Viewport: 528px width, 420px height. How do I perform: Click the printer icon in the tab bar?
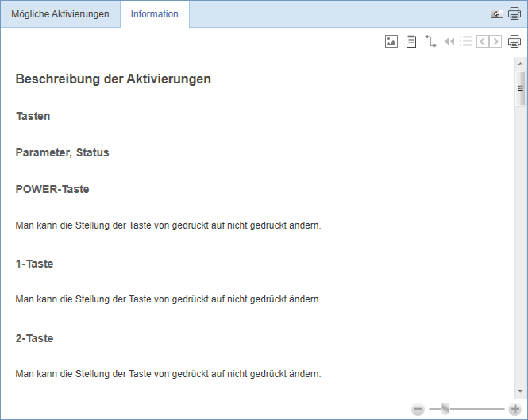coord(515,13)
